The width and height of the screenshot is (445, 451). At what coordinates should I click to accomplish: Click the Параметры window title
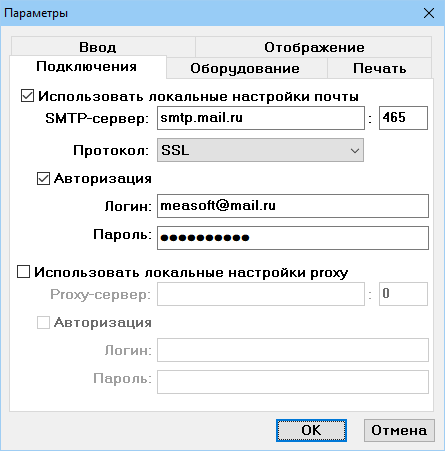point(36,13)
